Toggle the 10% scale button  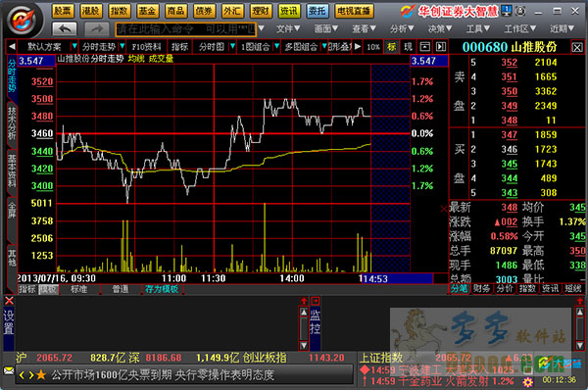tap(373, 47)
